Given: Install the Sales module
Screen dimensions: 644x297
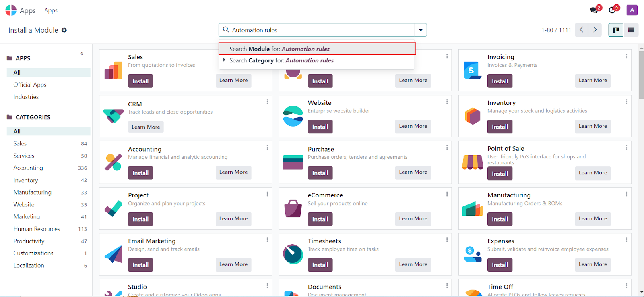Looking at the screenshot, I should pos(140,81).
